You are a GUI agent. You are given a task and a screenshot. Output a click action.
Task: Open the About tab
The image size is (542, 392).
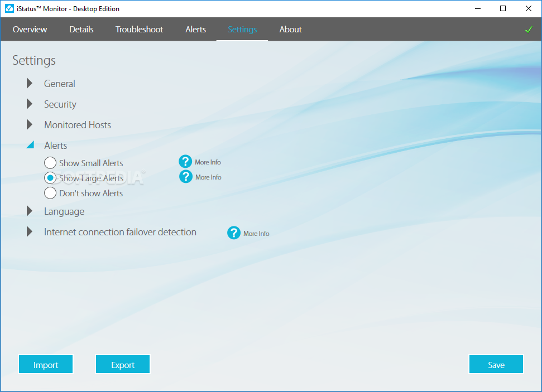pos(290,30)
